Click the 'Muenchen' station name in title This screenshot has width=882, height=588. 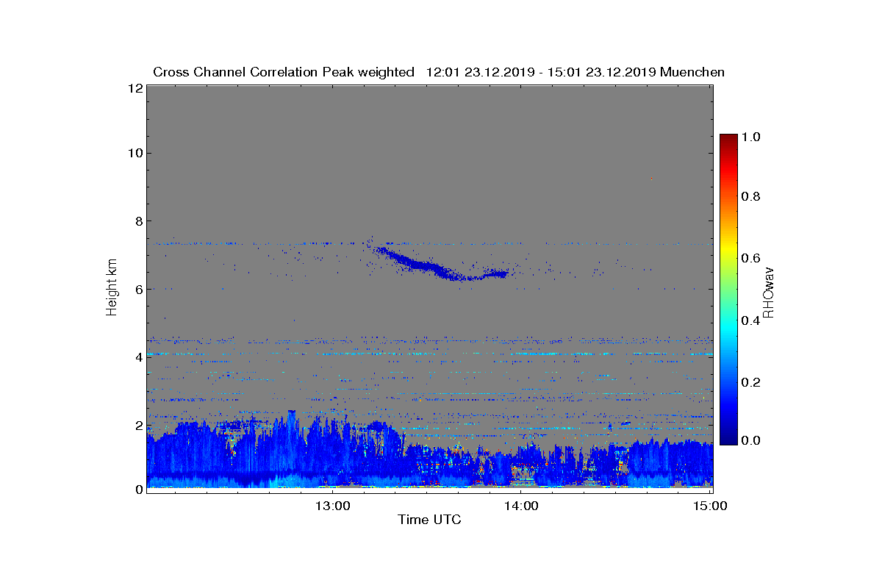pos(692,72)
